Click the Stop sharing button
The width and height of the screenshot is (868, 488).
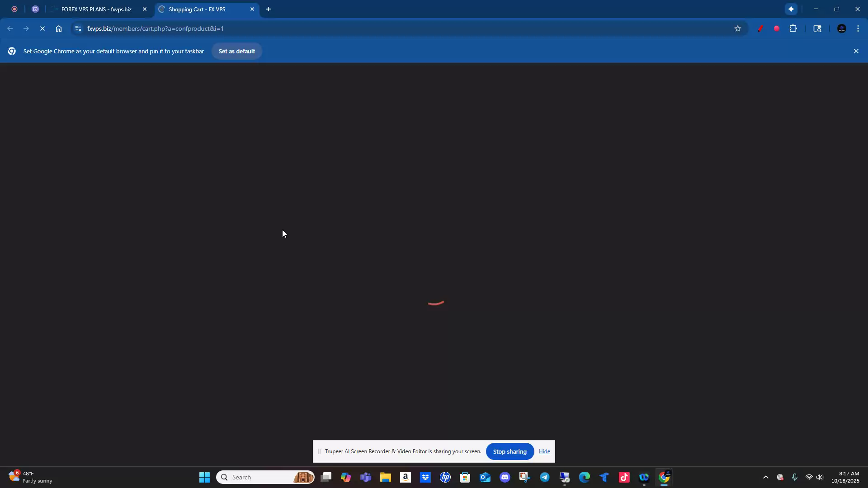(509, 451)
